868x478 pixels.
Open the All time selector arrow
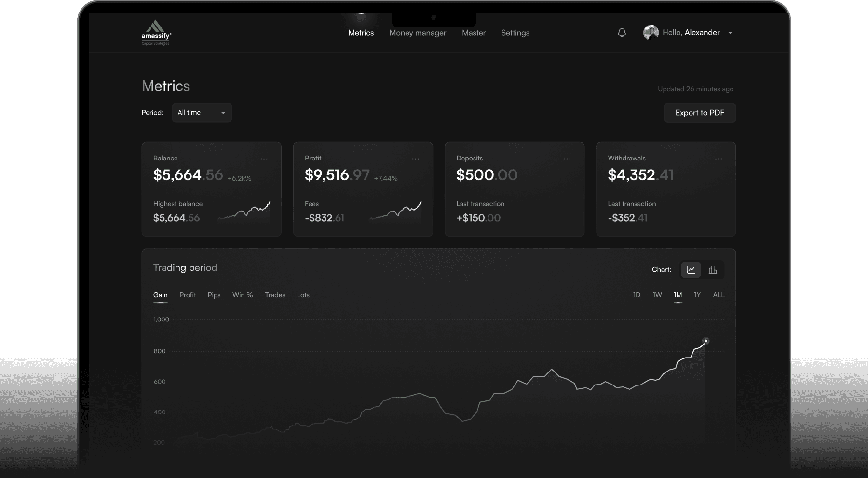tap(222, 112)
